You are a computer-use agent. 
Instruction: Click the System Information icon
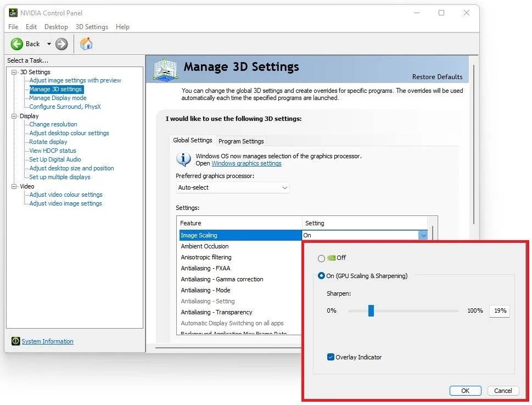coord(15,341)
